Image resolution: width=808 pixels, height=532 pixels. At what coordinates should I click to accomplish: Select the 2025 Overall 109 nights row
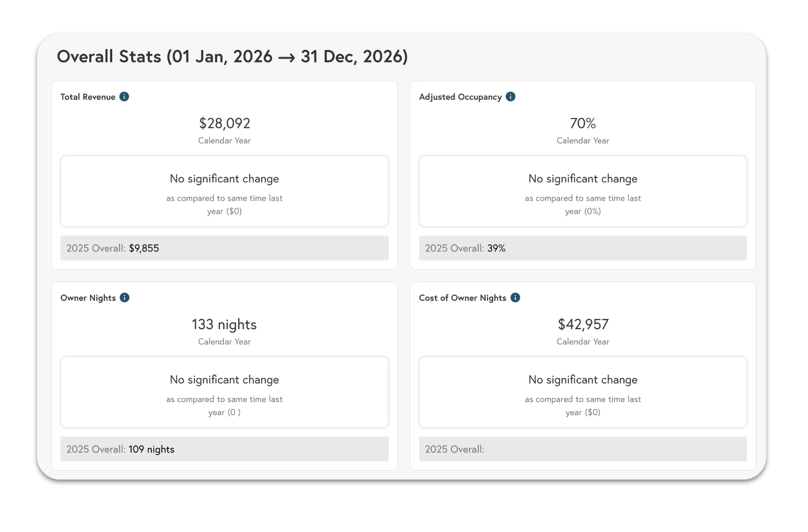pyautogui.click(x=224, y=449)
